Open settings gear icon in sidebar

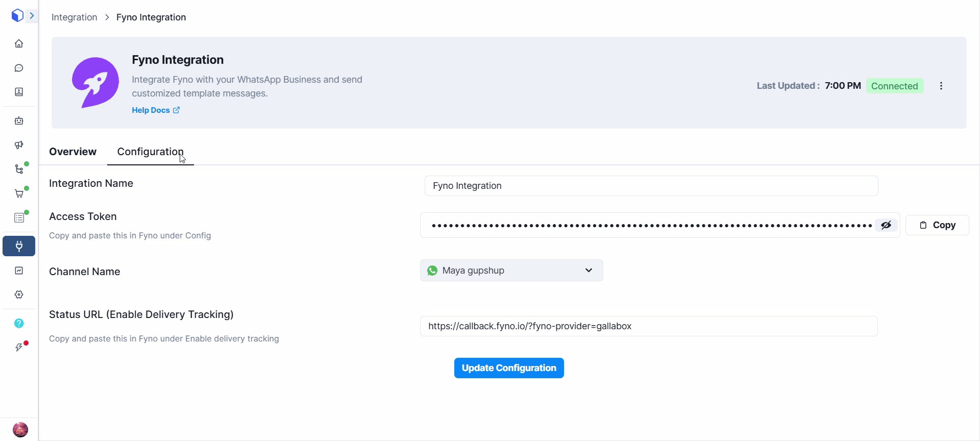pyautogui.click(x=19, y=295)
